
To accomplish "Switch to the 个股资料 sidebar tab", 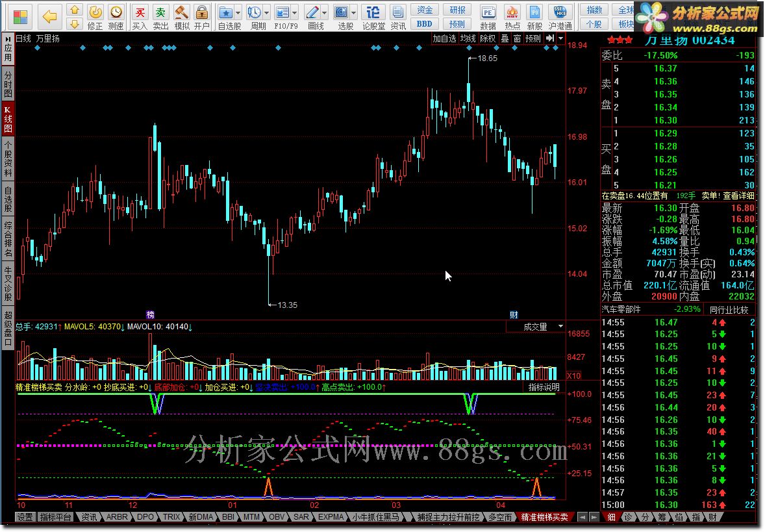I will (8, 158).
